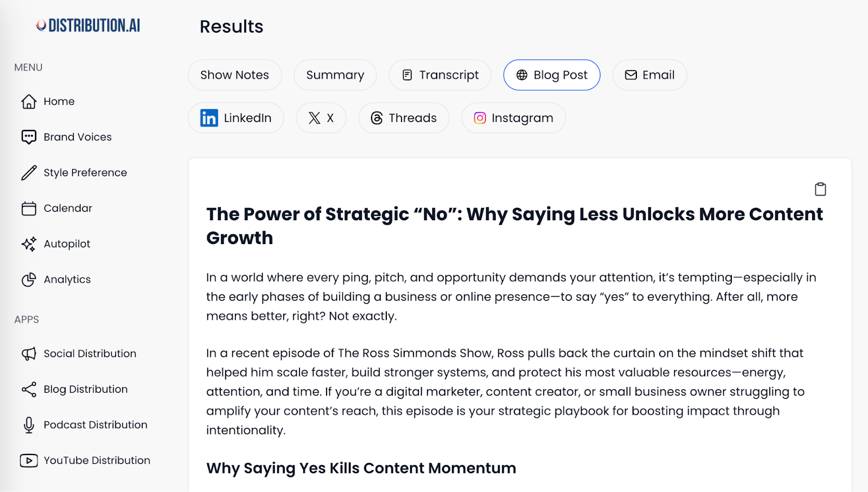Viewport: 868px width, 492px height.
Task: Open Autopilot via the sparkles icon
Action: pyautogui.click(x=28, y=244)
